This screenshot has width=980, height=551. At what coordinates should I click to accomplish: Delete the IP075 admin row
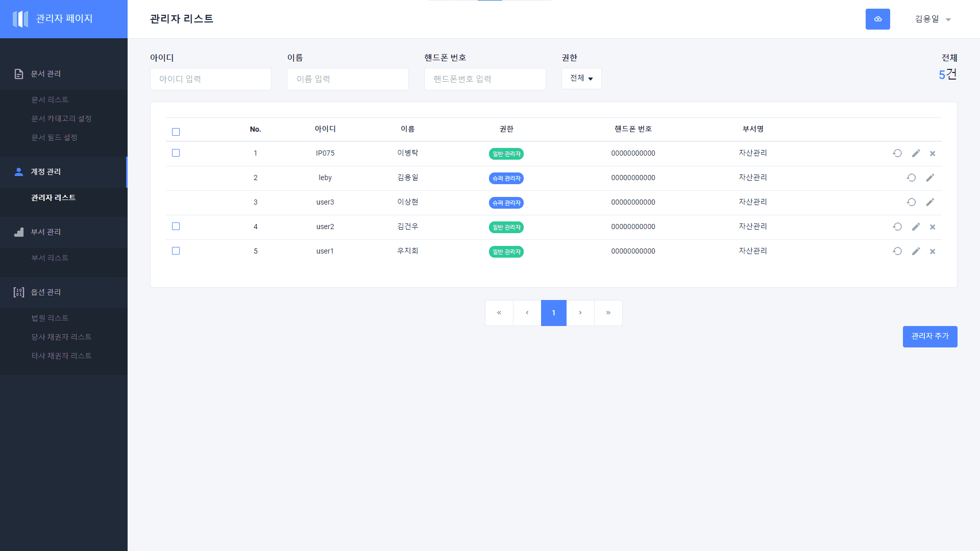[933, 154]
